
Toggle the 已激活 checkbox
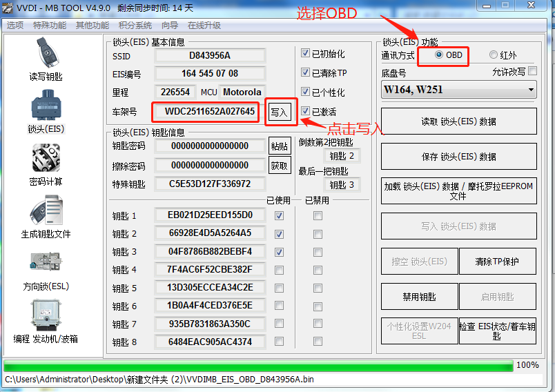click(x=306, y=112)
